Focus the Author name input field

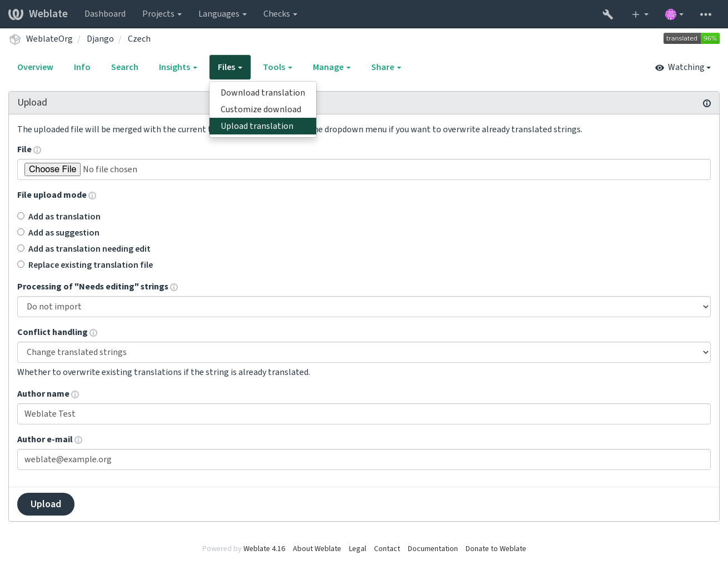coord(364,414)
